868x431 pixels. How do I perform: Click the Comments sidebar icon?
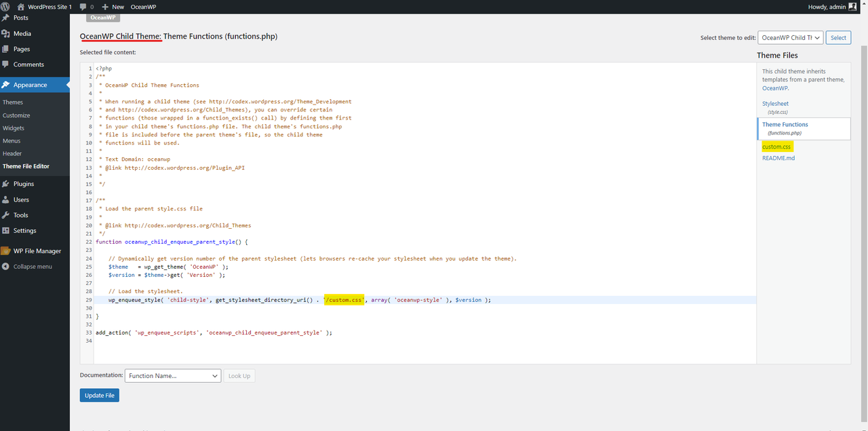pos(6,64)
